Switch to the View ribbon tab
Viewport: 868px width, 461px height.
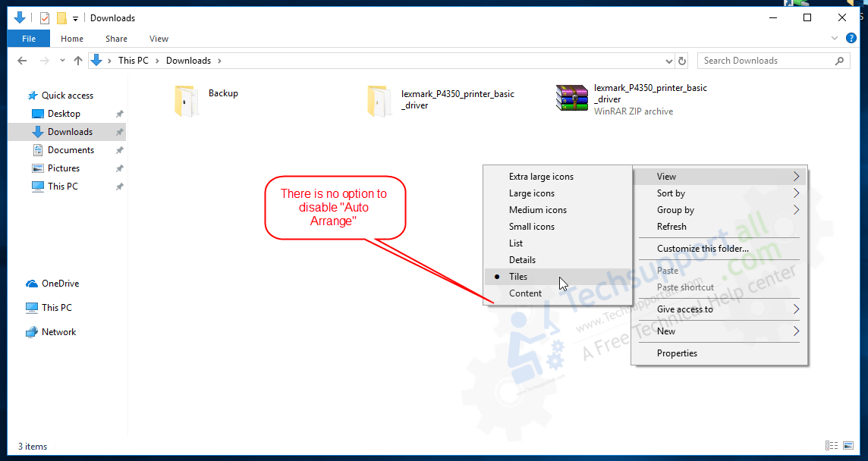(x=159, y=39)
